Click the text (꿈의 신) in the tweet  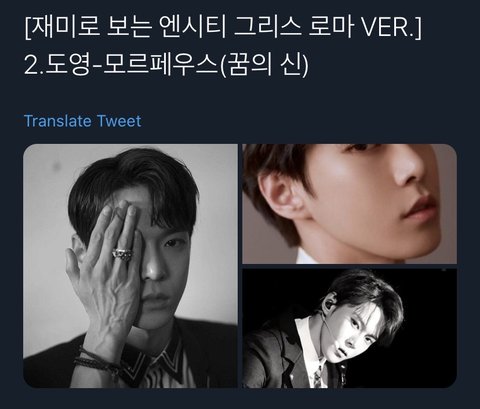[265, 64]
